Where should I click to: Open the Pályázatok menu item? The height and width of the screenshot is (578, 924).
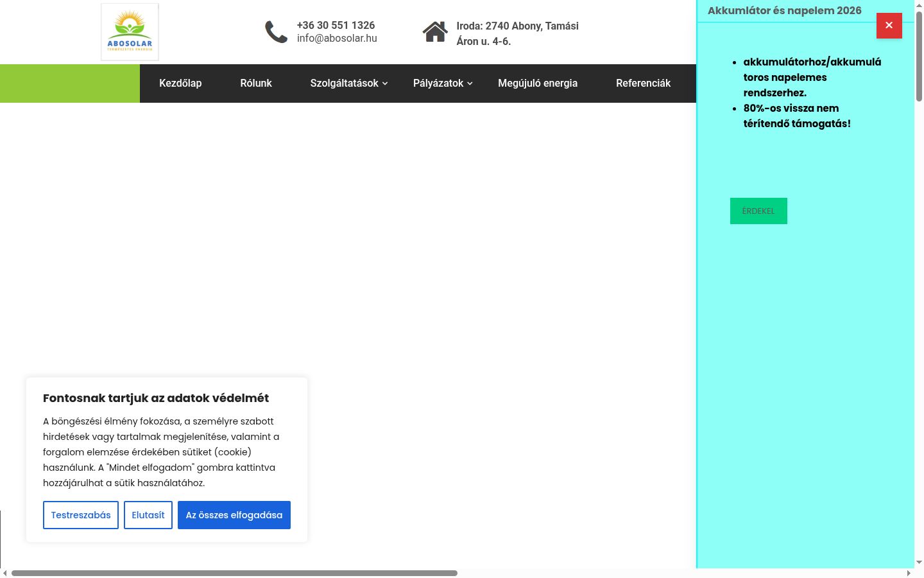tap(438, 83)
